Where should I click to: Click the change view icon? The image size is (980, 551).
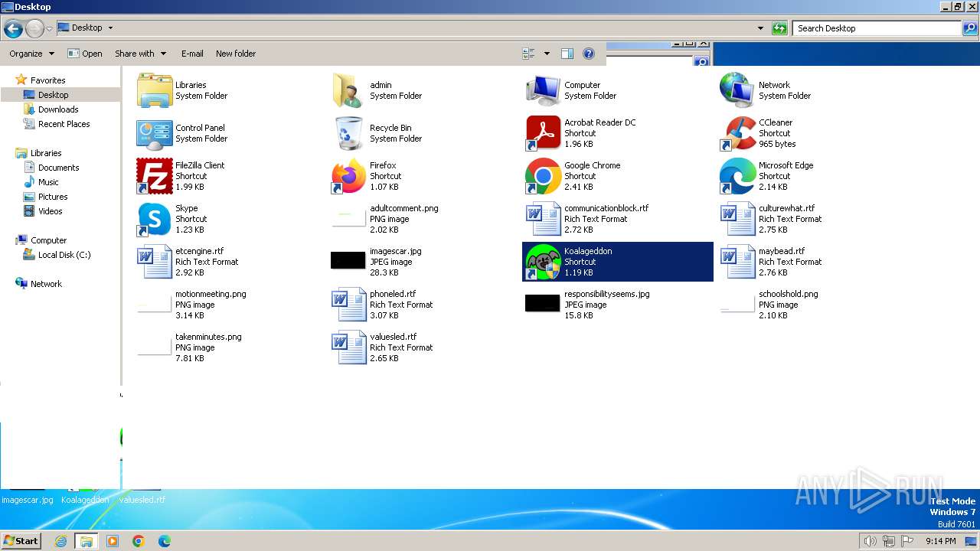click(528, 54)
